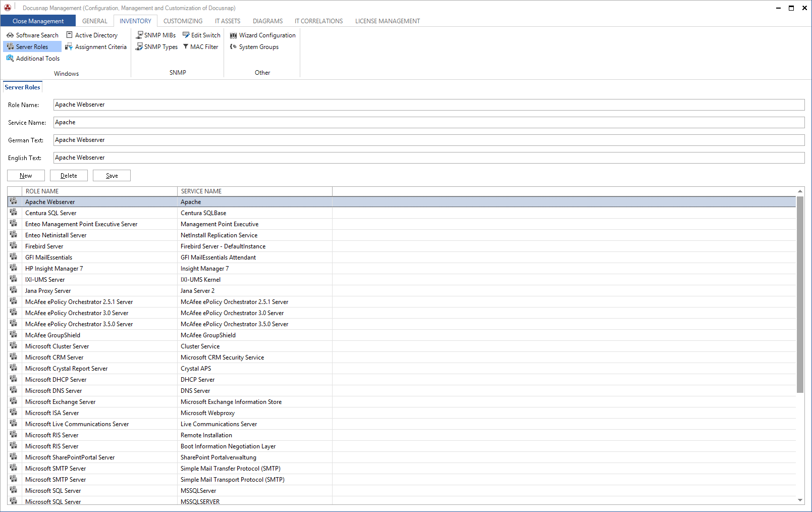Click the row icon for Apache Webserver

coord(14,201)
